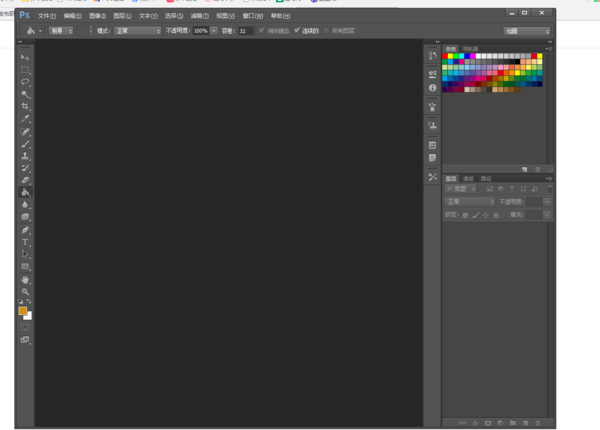The height and width of the screenshot is (430, 600).
Task: Reset default foreground and background colors
Action: point(21,301)
